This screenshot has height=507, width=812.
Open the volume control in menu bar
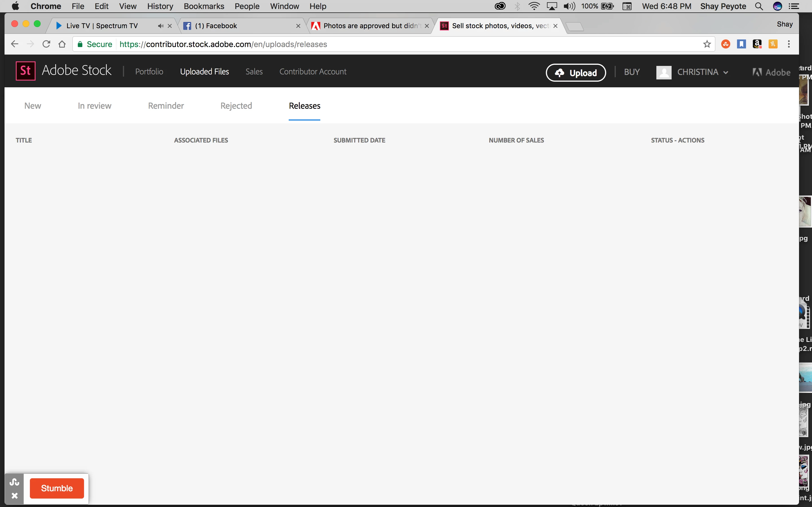570,6
